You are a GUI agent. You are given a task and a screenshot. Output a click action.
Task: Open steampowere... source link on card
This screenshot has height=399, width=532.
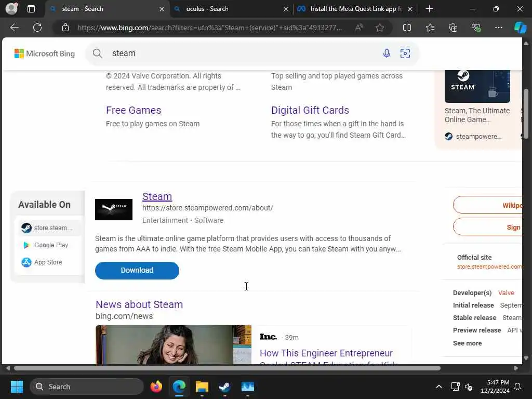(473, 137)
